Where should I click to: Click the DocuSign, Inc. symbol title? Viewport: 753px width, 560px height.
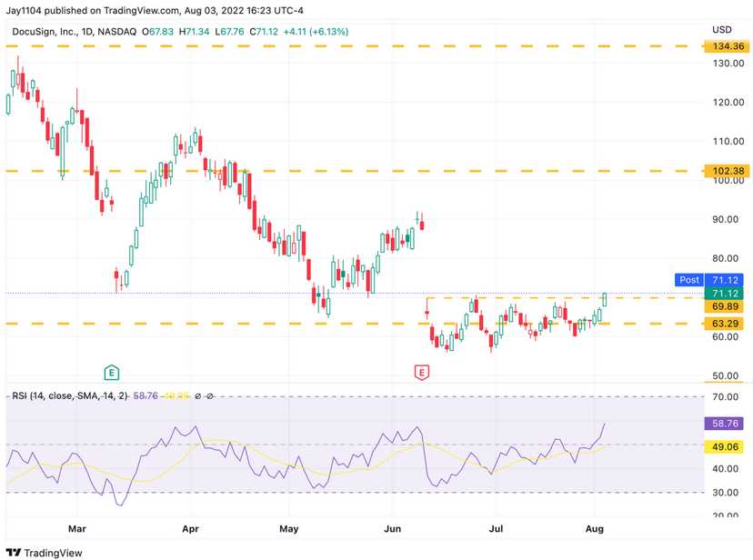(x=45, y=32)
